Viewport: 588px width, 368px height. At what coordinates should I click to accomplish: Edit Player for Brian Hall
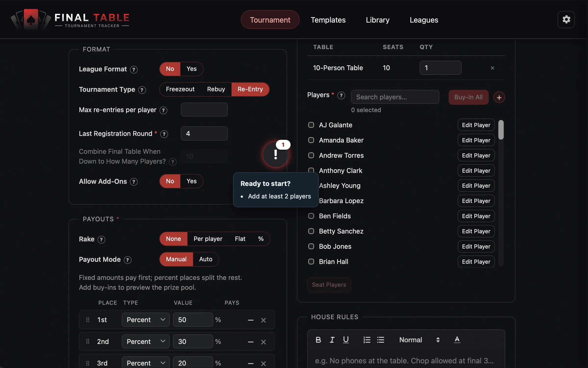pyautogui.click(x=476, y=262)
